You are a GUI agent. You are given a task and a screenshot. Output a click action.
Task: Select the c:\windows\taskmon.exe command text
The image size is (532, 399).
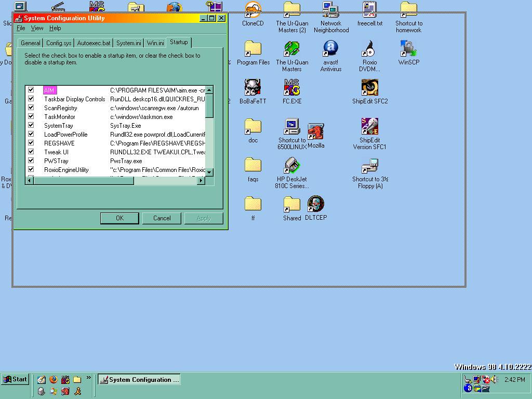click(141, 117)
